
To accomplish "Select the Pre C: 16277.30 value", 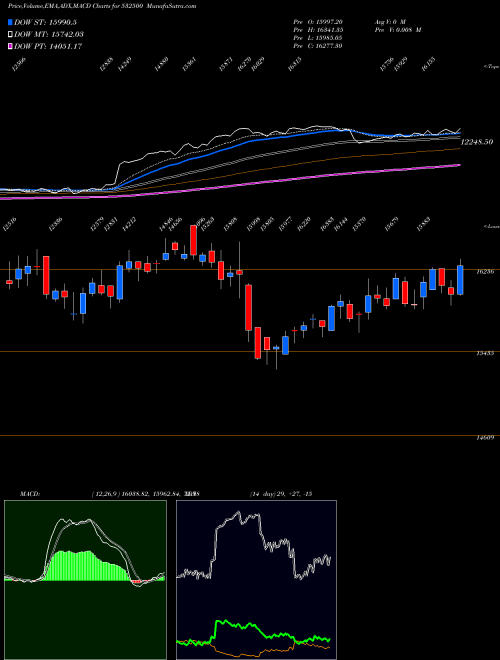I will 318,46.
